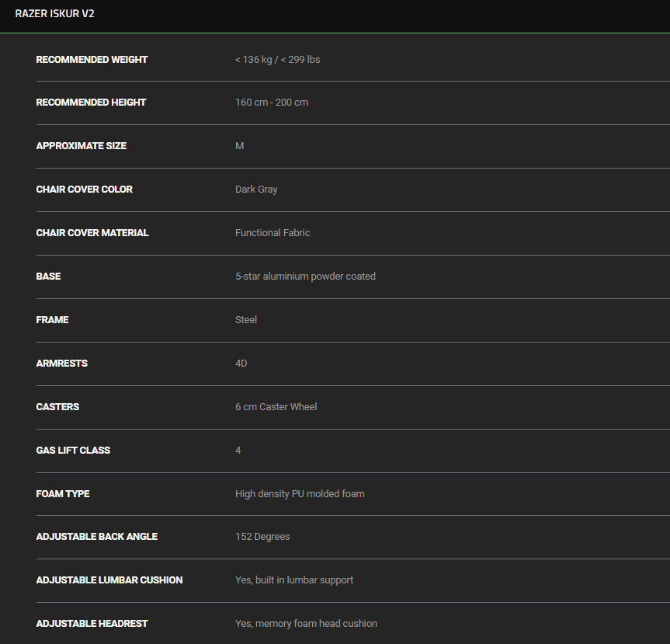Click the 'Steel' frame value
This screenshot has width=670, height=644.
tap(246, 320)
